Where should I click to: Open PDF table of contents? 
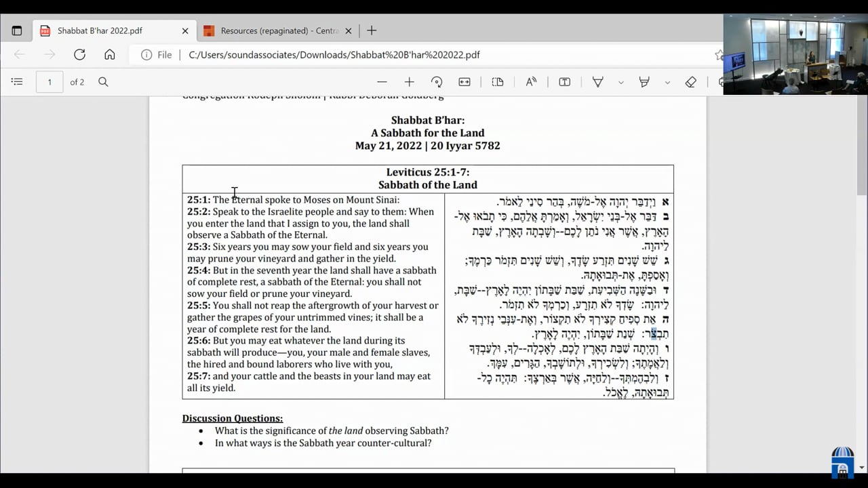coord(17,82)
